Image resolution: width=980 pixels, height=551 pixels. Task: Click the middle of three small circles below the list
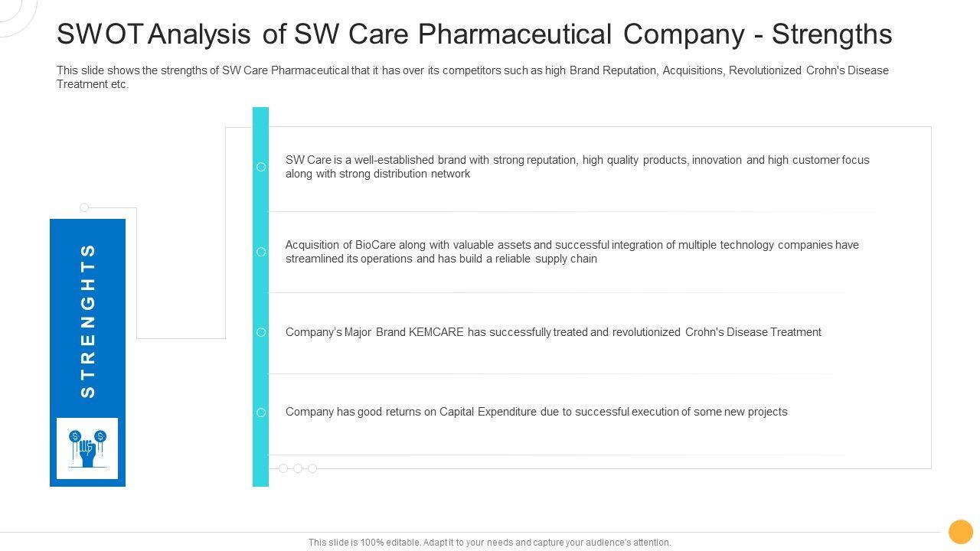[298, 468]
